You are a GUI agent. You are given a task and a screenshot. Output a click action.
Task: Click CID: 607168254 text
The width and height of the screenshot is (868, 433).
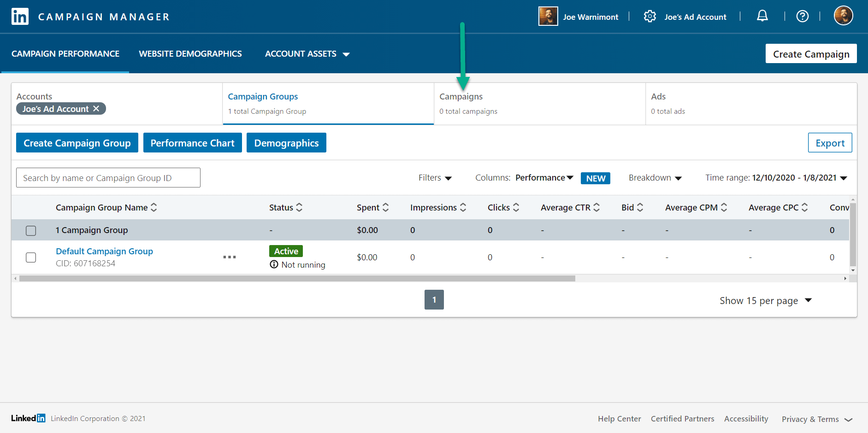(x=85, y=263)
